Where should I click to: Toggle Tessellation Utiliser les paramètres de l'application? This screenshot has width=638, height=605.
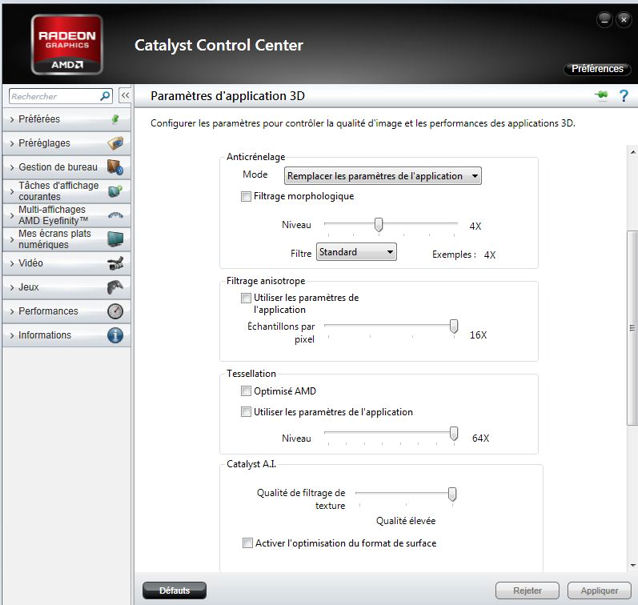point(246,412)
